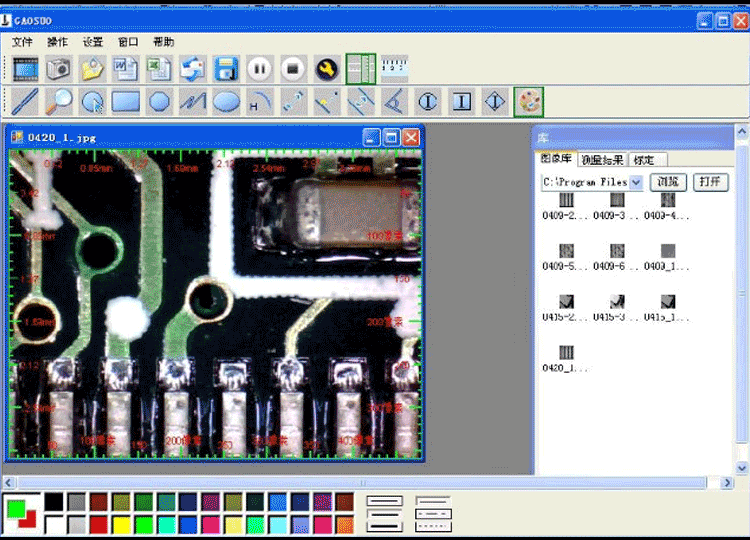Select the point-to-line measurement tool
Image resolution: width=750 pixels, height=540 pixels.
tap(327, 101)
